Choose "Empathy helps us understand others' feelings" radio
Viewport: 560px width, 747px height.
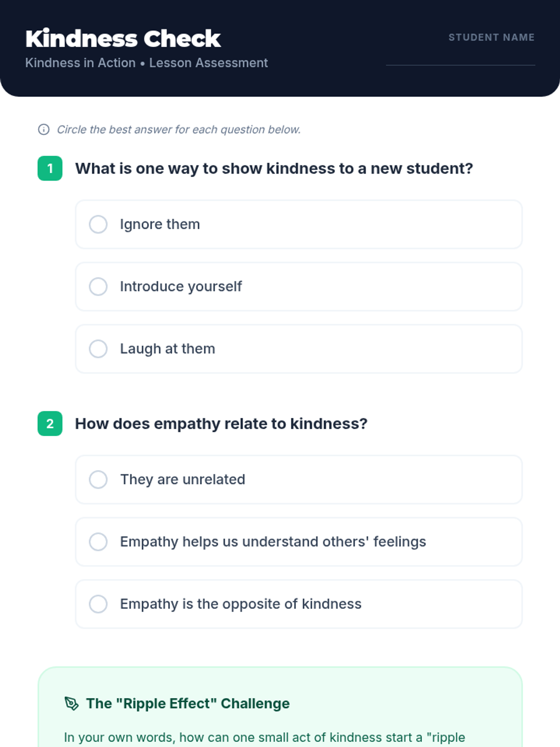[98, 542]
